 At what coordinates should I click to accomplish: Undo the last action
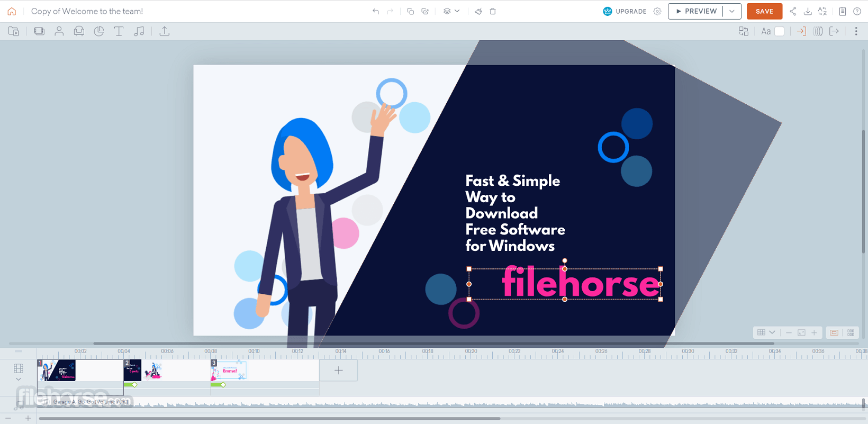(376, 11)
